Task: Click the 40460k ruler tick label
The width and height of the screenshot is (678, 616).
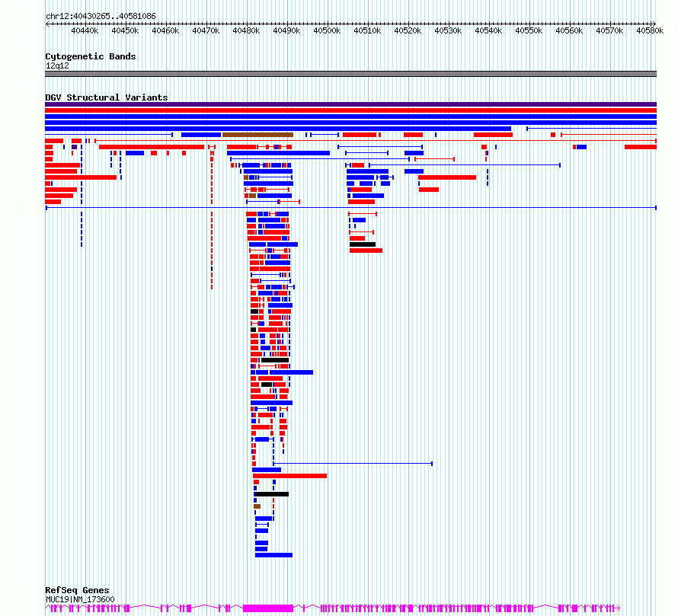Action: [165, 30]
